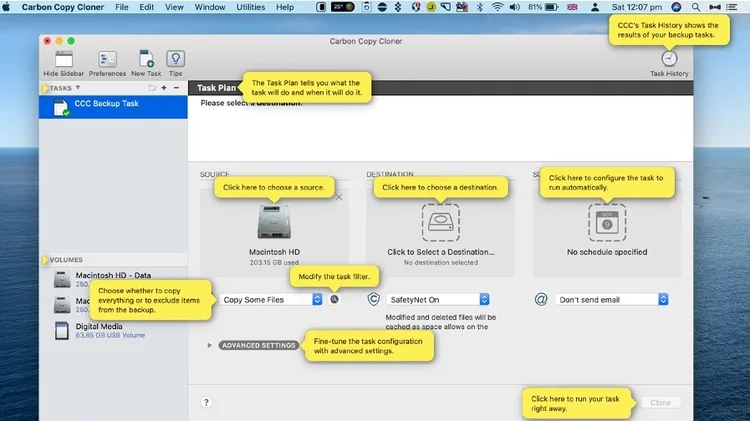Click the British flag input menu

[x=572, y=7]
